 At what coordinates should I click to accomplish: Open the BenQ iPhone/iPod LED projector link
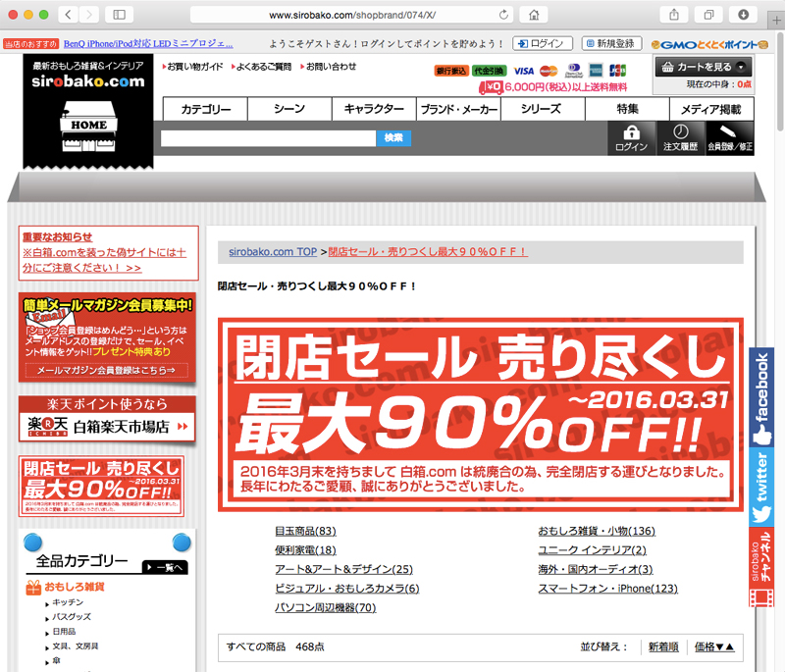pyautogui.click(x=148, y=44)
